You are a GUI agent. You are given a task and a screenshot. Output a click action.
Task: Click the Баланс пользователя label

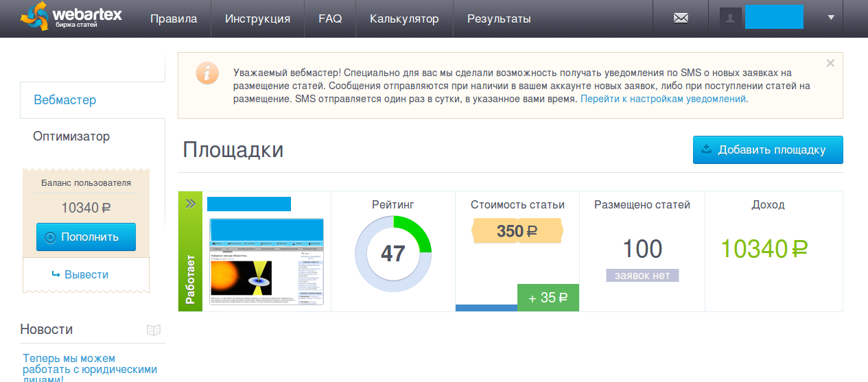86,183
